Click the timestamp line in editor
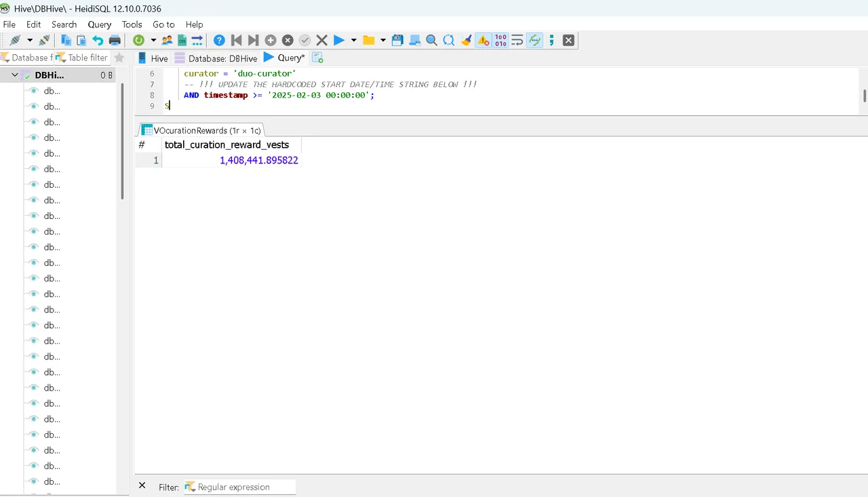Screen dimensions: 868x497 (x=279, y=95)
